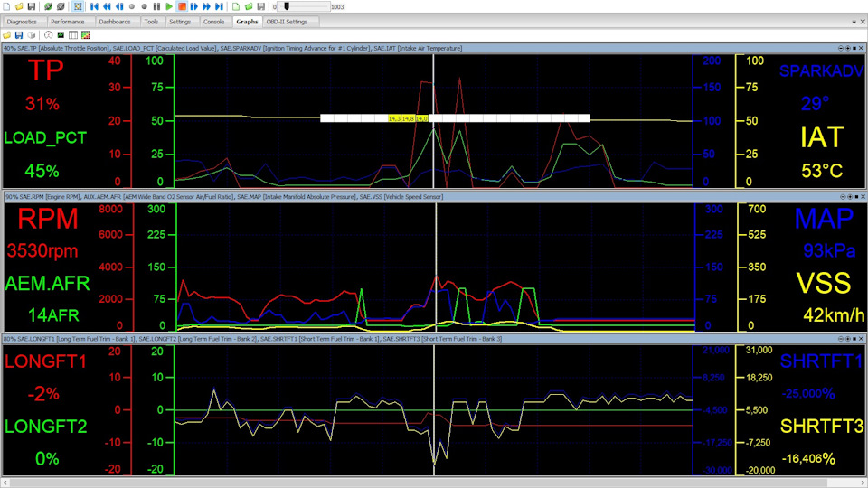Maximize the RPM graph panel with square icon

(856, 196)
